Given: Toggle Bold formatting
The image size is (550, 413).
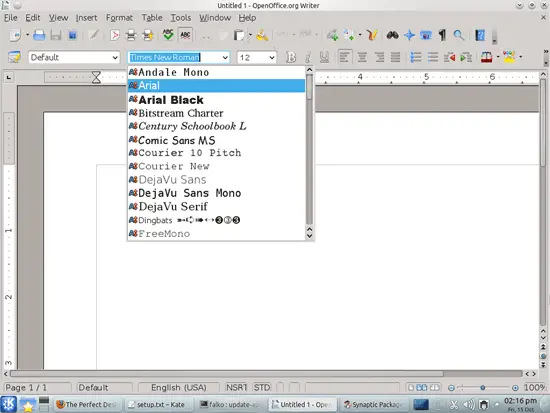Looking at the screenshot, I should click(x=290, y=57).
